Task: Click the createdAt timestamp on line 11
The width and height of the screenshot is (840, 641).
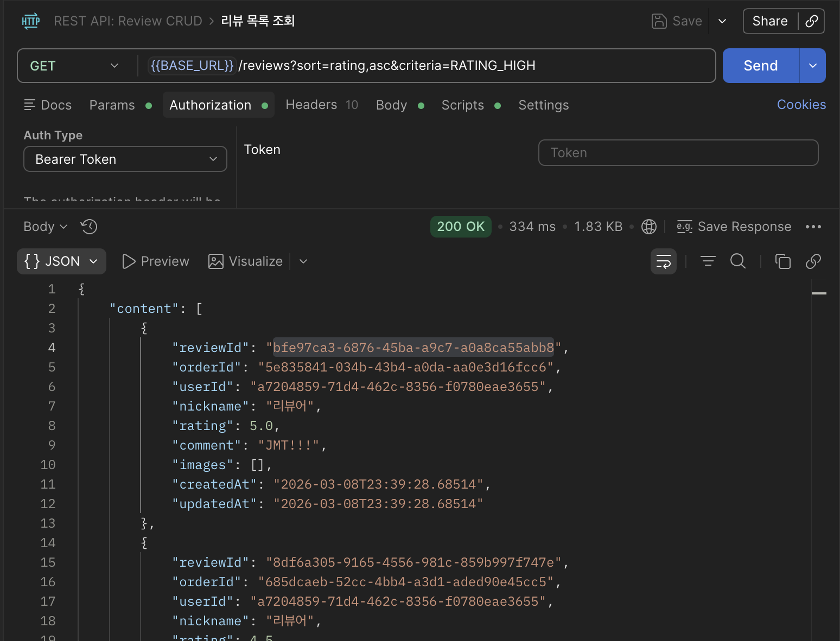Action: click(x=378, y=484)
